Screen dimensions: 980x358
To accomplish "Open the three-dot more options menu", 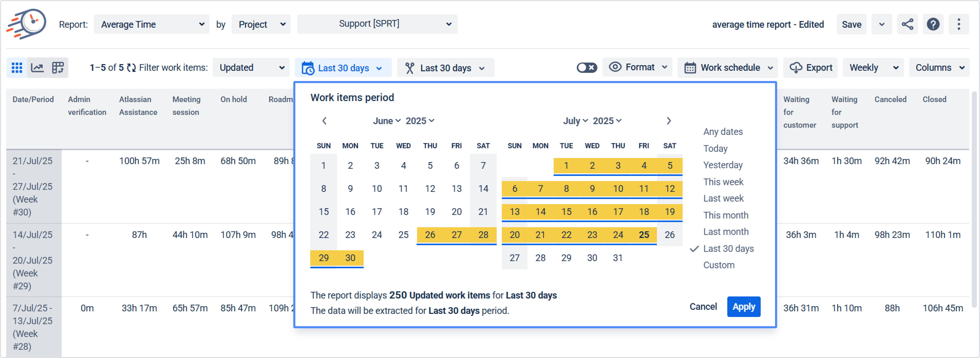I will pos(958,24).
